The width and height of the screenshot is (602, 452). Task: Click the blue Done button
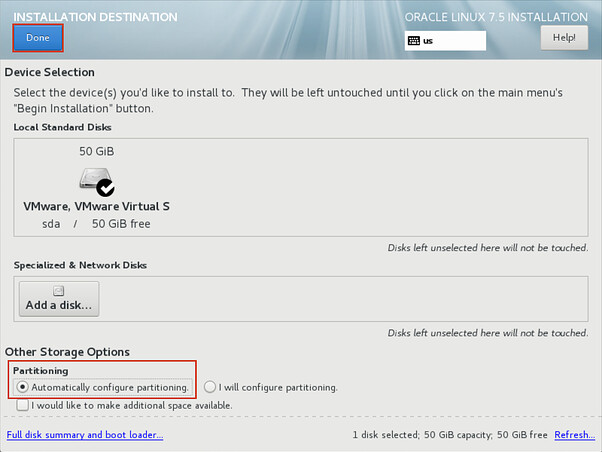coord(38,38)
